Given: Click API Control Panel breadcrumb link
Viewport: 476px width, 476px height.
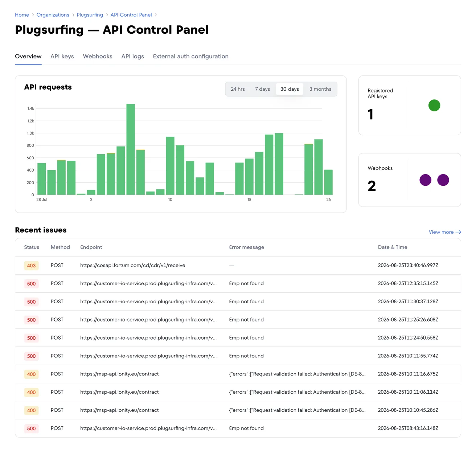Looking at the screenshot, I should coord(131,15).
